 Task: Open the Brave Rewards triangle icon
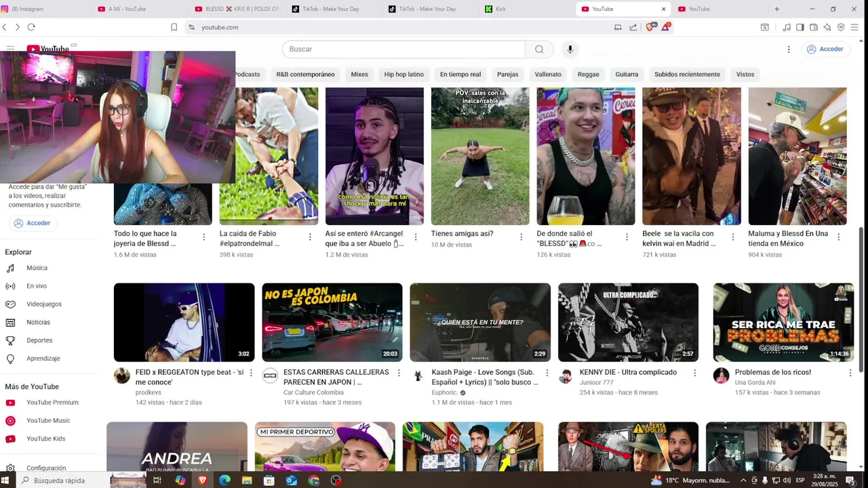click(667, 27)
